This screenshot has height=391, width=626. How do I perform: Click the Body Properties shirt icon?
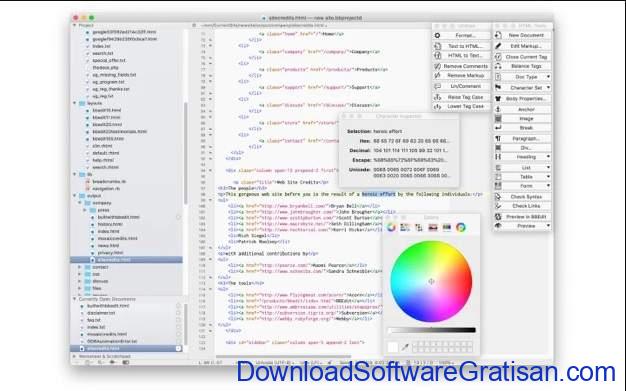click(x=498, y=98)
